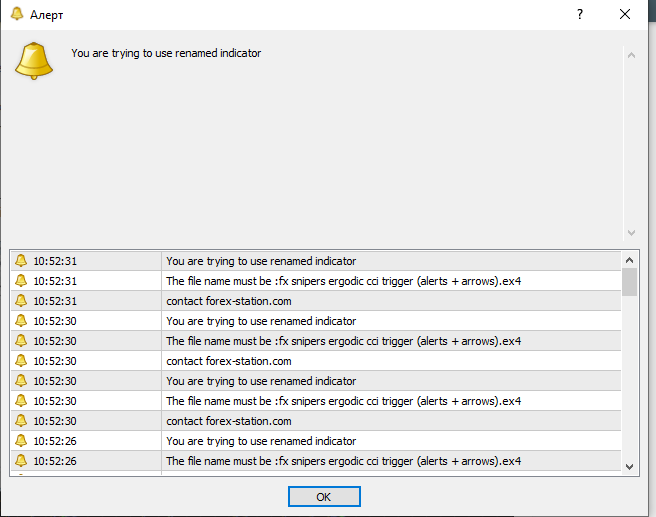Click the large yellow bell alert icon
The width and height of the screenshot is (656, 517).
click(x=33, y=60)
